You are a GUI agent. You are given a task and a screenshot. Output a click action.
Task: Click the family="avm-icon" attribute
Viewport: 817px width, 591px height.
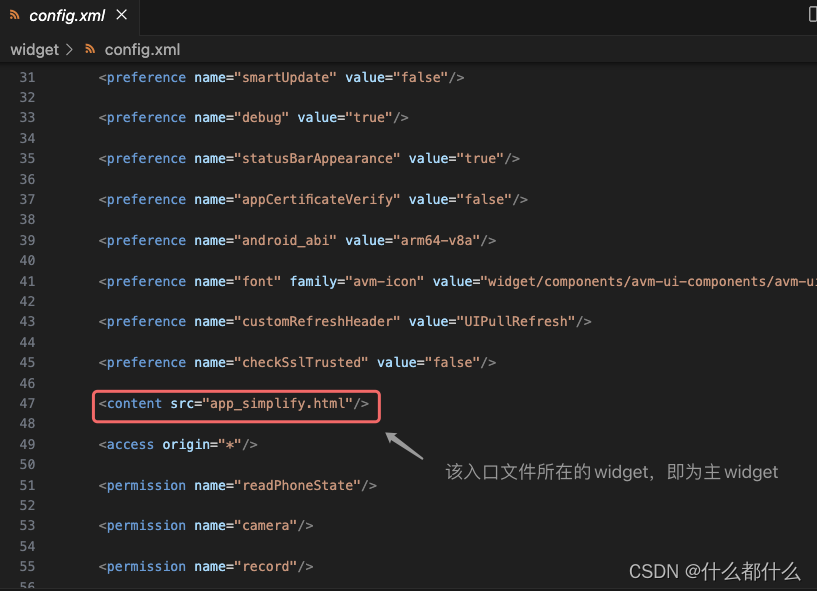point(357,281)
